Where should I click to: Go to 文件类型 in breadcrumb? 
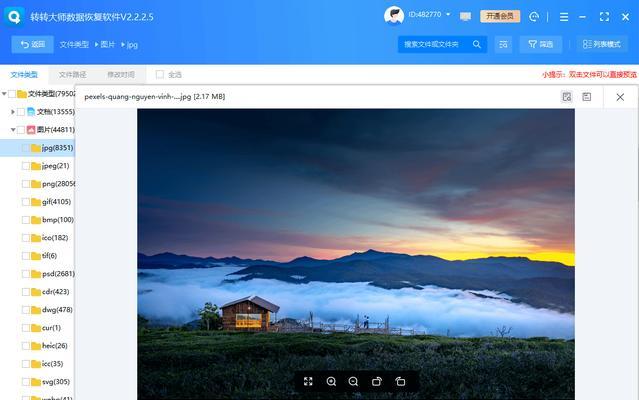point(74,44)
